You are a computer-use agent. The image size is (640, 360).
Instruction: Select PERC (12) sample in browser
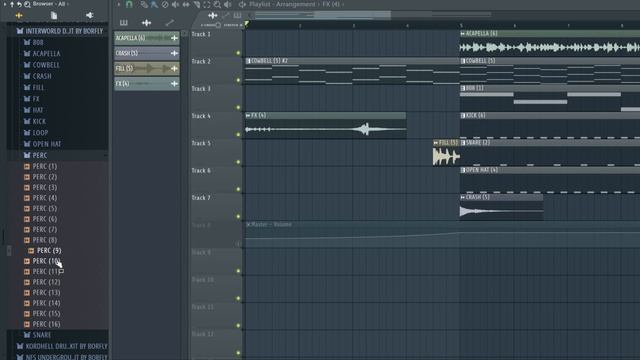tap(42, 282)
